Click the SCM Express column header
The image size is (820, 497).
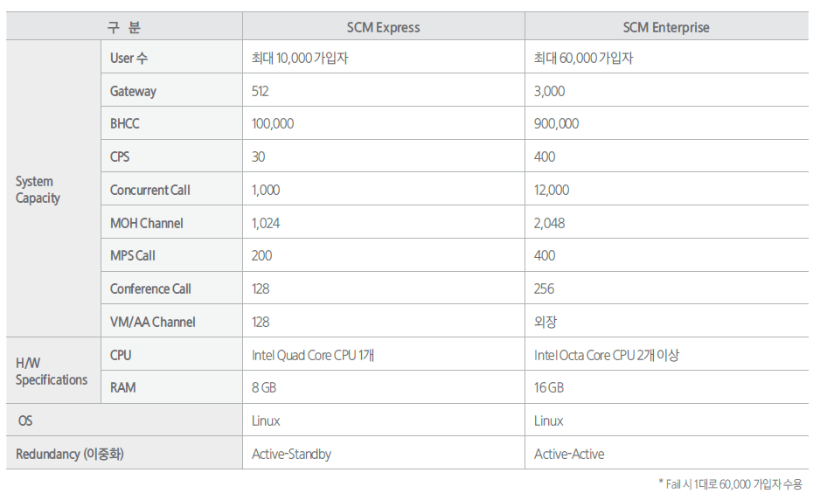pyautogui.click(x=383, y=27)
